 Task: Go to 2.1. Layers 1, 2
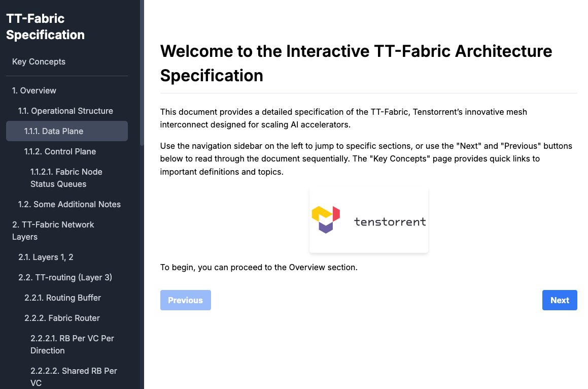[x=67, y=257]
